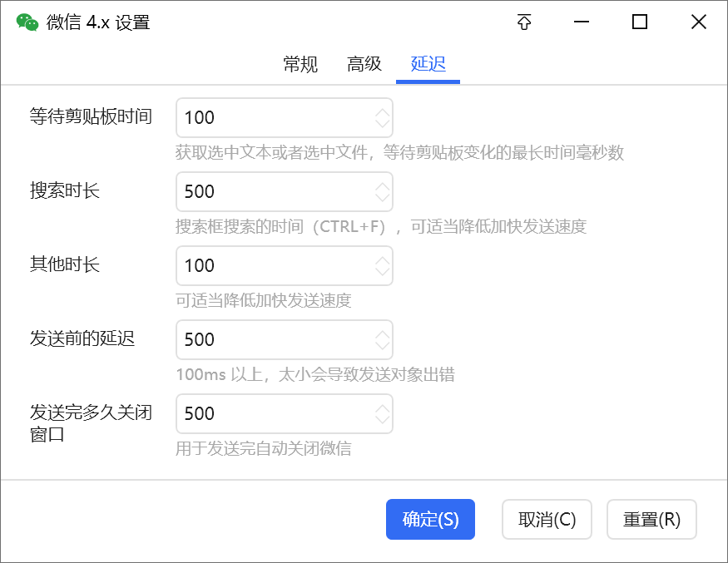Image resolution: width=728 pixels, height=563 pixels.
Task: Open the 高级 tab
Action: 364,64
